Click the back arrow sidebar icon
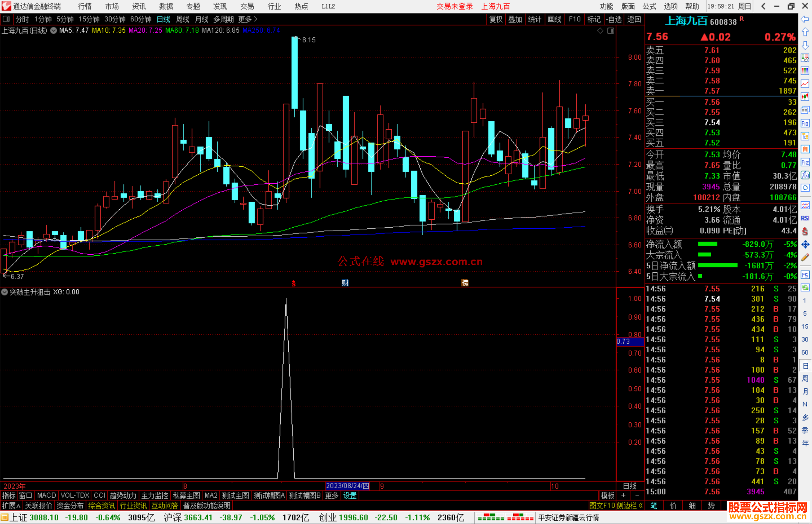The image size is (812, 524). coord(804,19)
